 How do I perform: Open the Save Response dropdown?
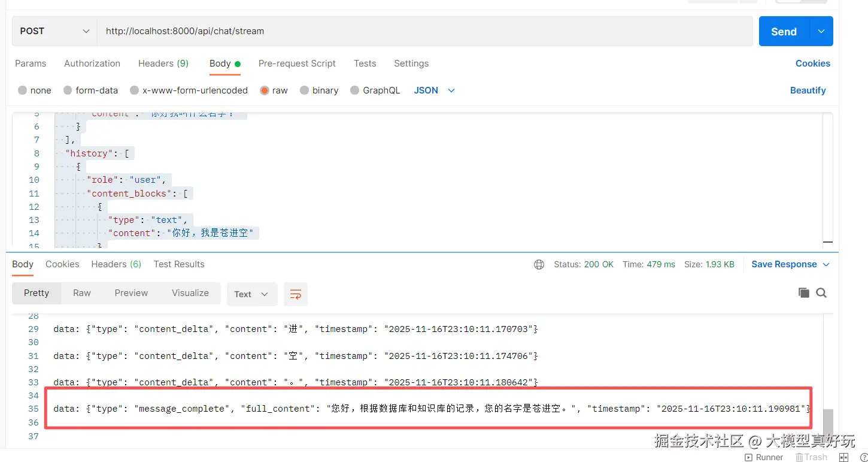click(791, 264)
